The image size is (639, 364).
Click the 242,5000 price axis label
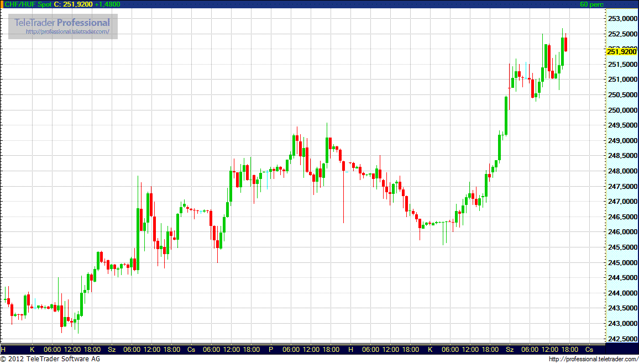coord(622,339)
